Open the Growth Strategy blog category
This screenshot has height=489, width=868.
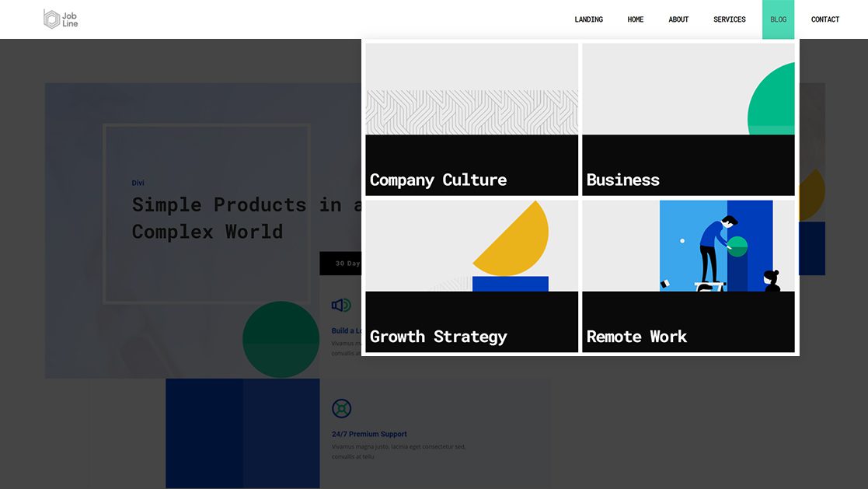coord(439,337)
